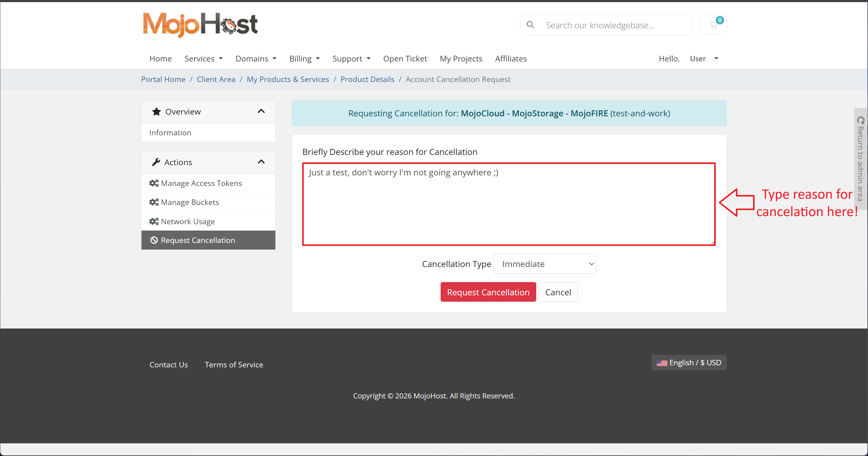Click the Request Cancellation ban icon in sidebar

(x=154, y=240)
